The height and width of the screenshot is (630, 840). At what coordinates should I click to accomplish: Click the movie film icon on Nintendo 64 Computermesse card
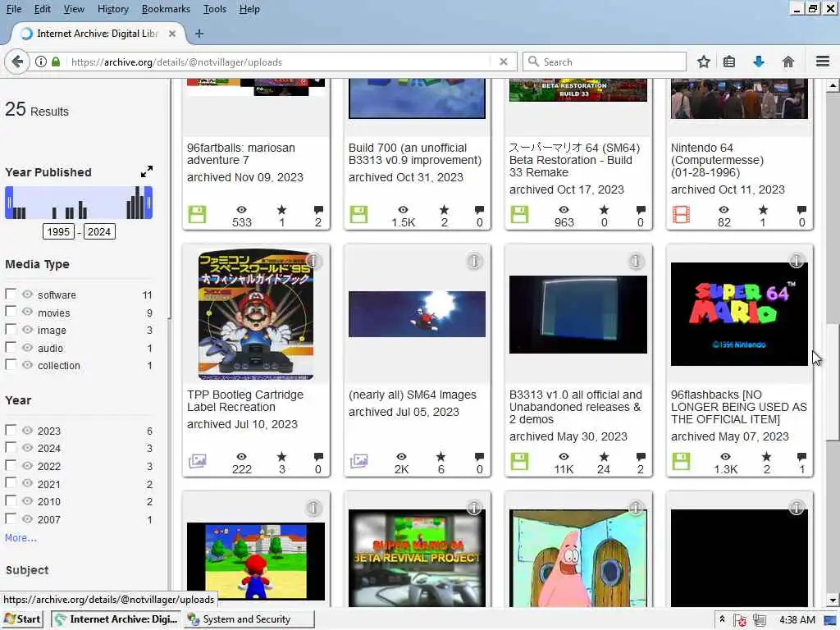click(x=681, y=214)
